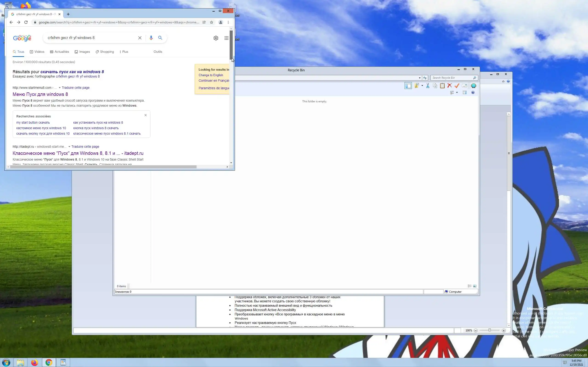Click the zoom slider in the bottom status bar

(x=490, y=330)
